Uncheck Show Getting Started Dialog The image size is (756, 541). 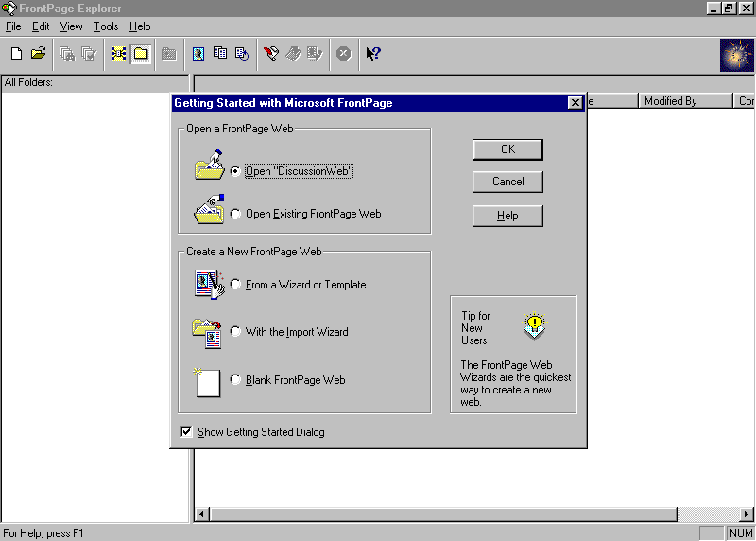pos(186,431)
